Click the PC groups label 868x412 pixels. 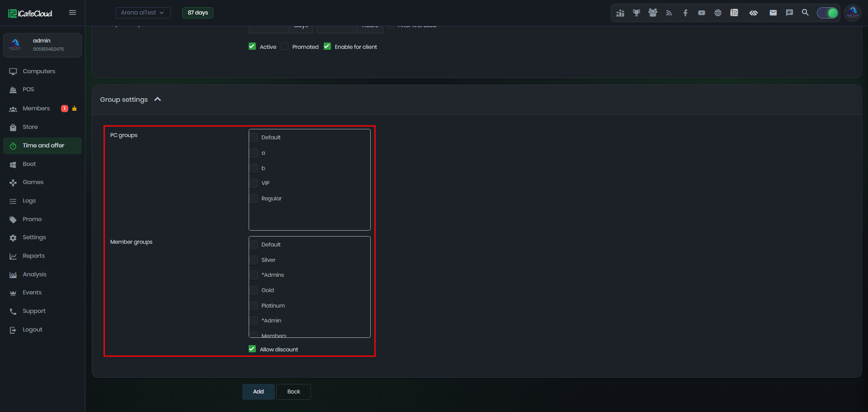click(124, 135)
